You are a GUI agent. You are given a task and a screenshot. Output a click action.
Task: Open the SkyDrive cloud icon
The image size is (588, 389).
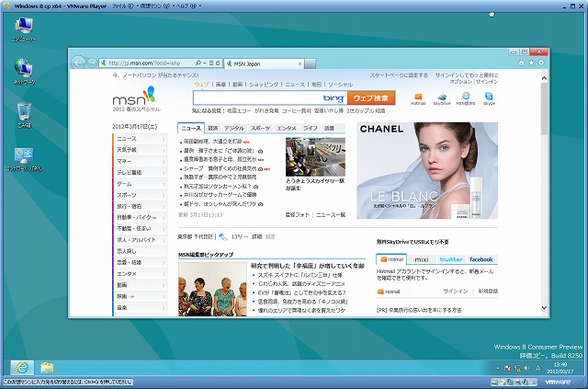(442, 99)
